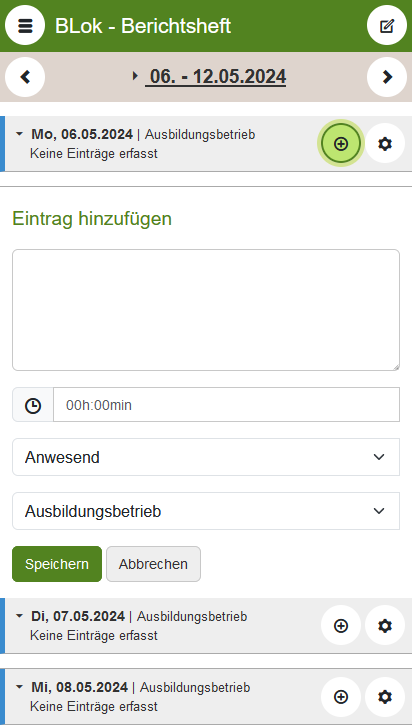Screen dimensions: 412x725
Task: Open the hamburger menu
Action: (25, 25)
